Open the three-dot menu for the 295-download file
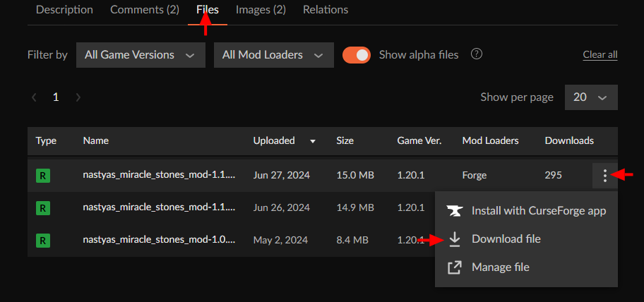 click(x=604, y=176)
